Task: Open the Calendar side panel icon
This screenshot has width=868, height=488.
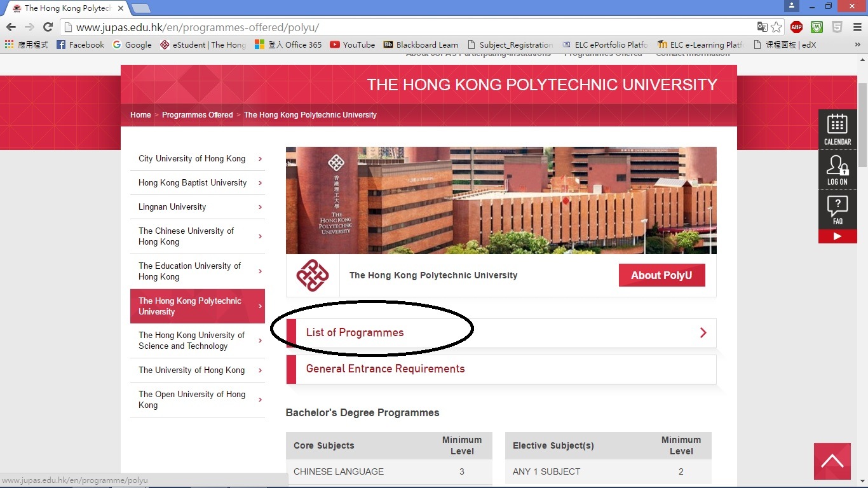Action: point(837,130)
